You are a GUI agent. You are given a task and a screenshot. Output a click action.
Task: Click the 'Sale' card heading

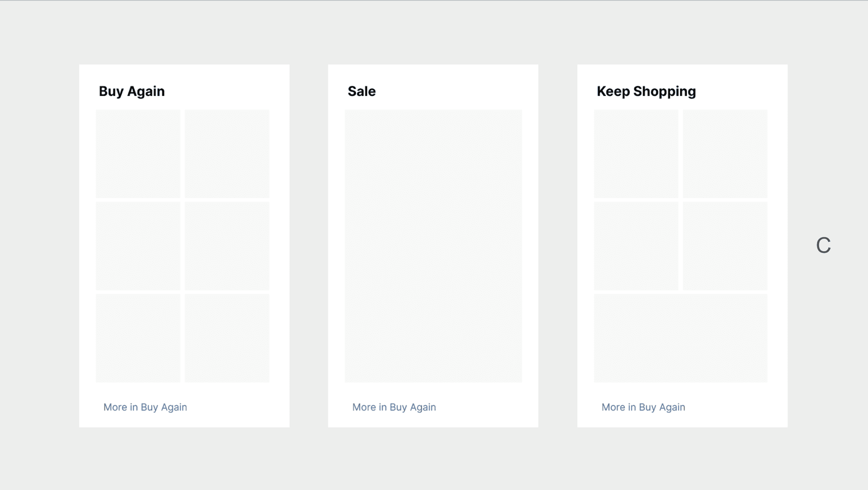click(362, 91)
